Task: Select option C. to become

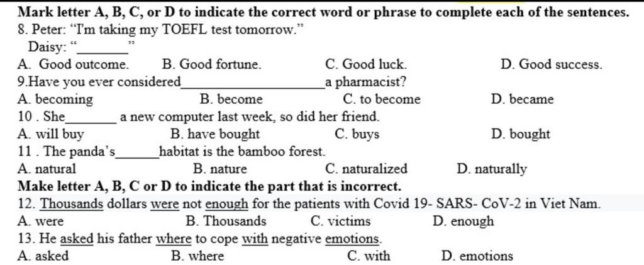Action: [x=382, y=99]
